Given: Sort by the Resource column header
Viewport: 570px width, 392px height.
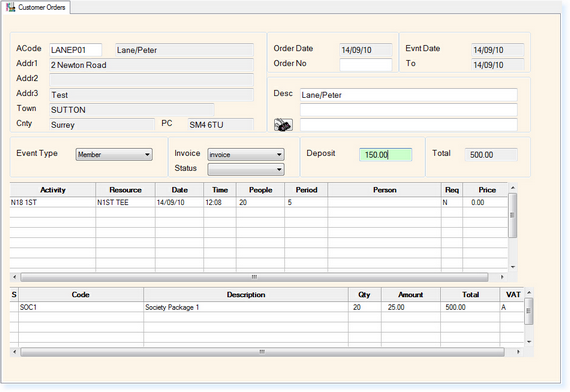Looking at the screenshot, I should 125,190.
